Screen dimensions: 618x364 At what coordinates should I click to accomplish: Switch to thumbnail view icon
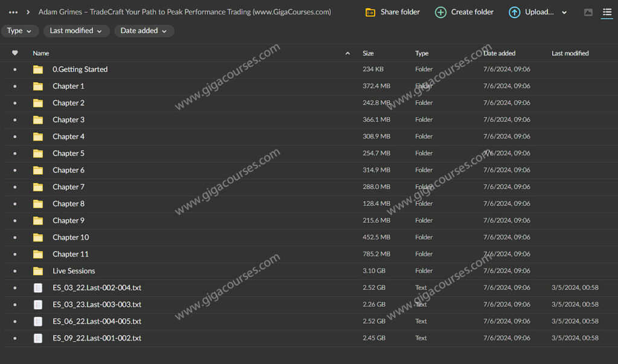pyautogui.click(x=588, y=12)
